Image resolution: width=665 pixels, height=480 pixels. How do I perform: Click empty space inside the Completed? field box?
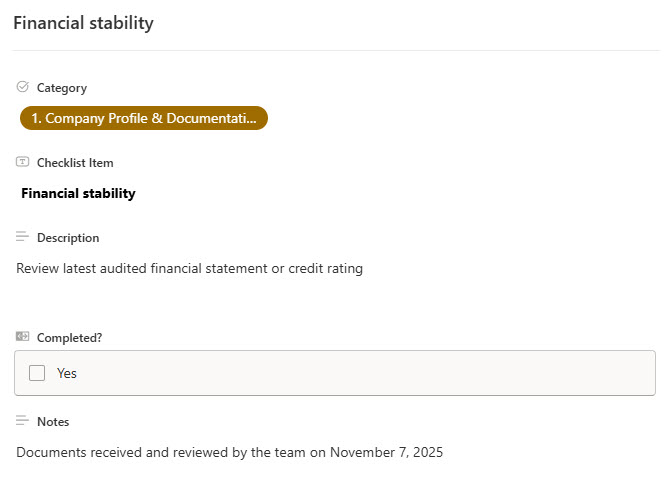point(400,373)
